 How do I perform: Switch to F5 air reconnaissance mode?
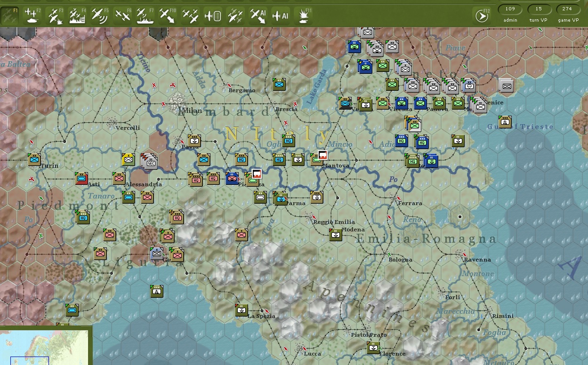pyautogui.click(x=100, y=16)
